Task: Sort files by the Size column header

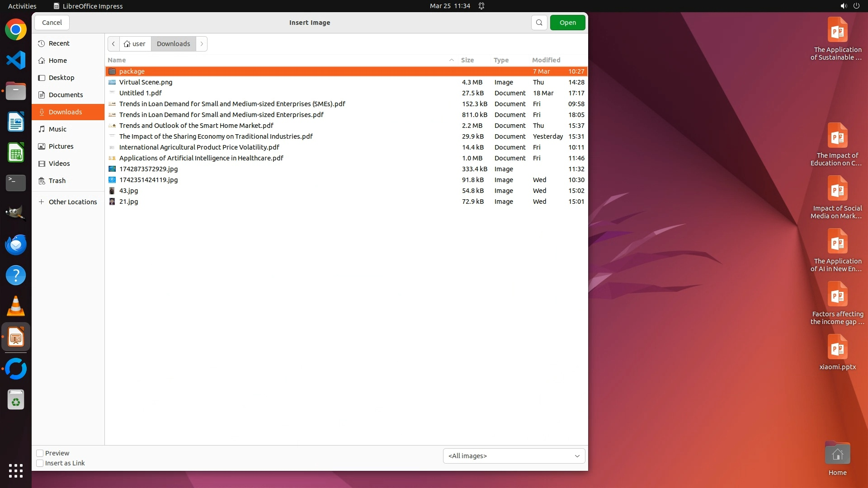Action: click(x=467, y=60)
